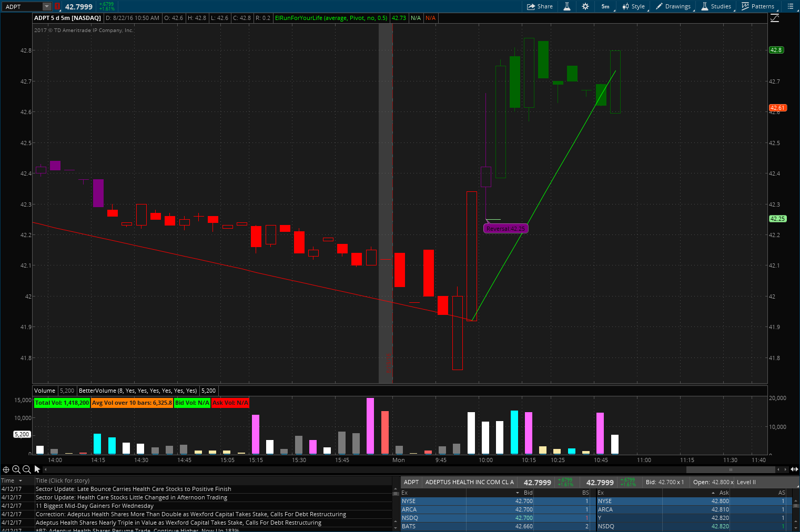This screenshot has height=532, width=800.
Task: Click the crosshair pan icon below chart
Action: click(x=6, y=469)
